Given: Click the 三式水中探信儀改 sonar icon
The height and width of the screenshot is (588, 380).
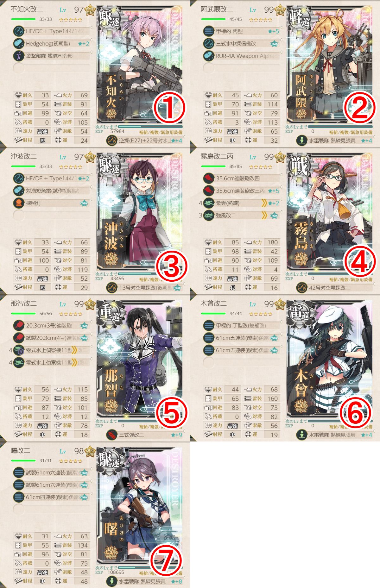Looking at the screenshot, I should [x=209, y=44].
